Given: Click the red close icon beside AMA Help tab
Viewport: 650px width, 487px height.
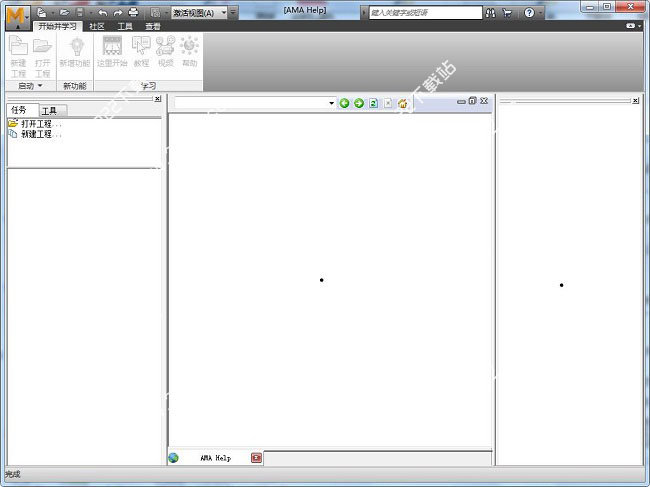Looking at the screenshot, I should (x=256, y=458).
